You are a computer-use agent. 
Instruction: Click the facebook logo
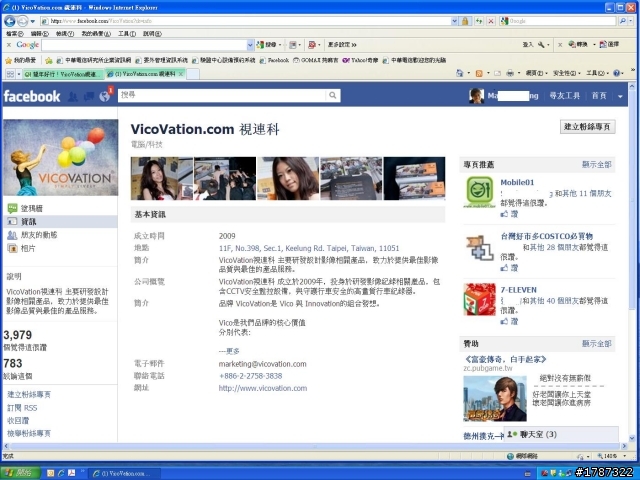tap(32, 96)
